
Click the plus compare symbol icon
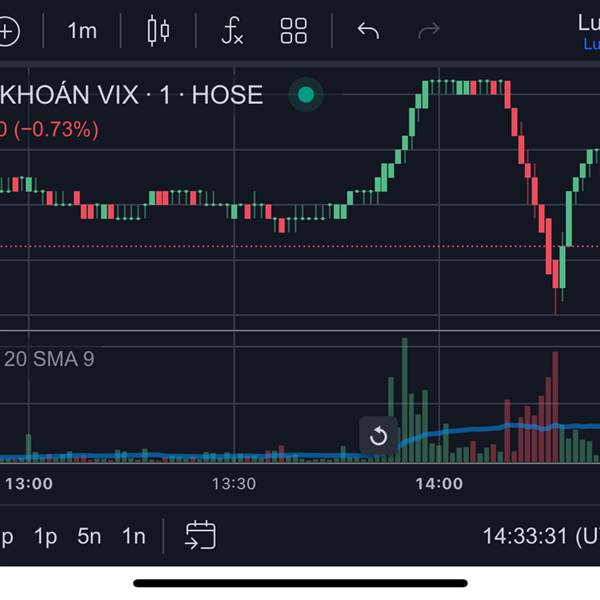[x=8, y=31]
